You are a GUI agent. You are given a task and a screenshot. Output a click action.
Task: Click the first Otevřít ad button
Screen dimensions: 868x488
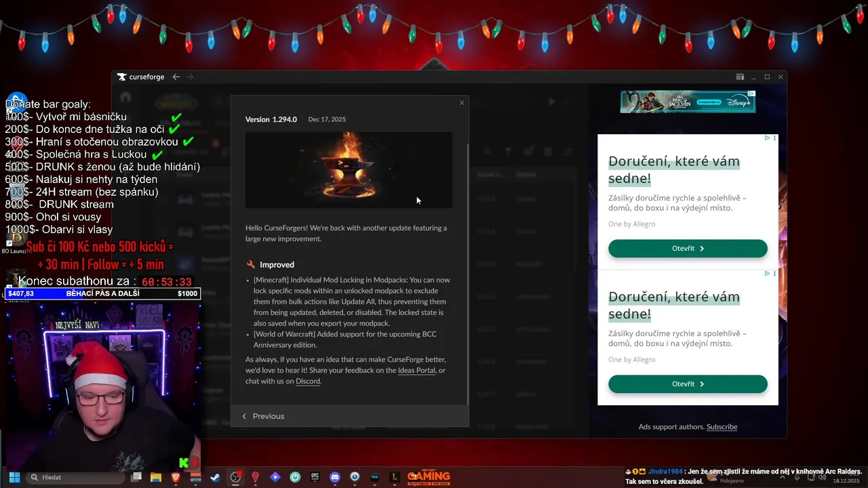pos(688,248)
